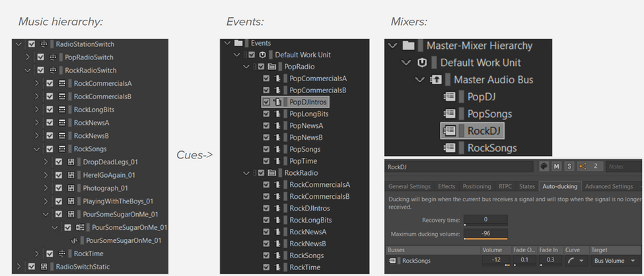Toggle the RadioSwitchStatic checkbox
Image resolution: width=644 pixels, height=276 pixels.
click(32, 267)
